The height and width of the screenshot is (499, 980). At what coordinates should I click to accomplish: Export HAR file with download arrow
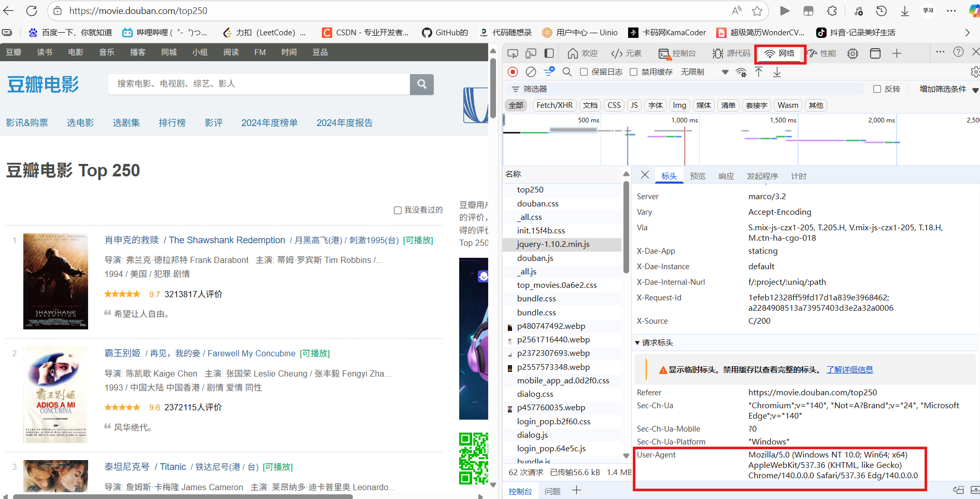(777, 72)
